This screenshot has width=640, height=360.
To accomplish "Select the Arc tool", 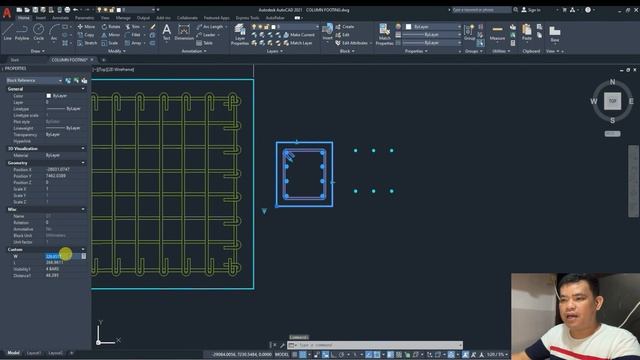I will [54, 32].
